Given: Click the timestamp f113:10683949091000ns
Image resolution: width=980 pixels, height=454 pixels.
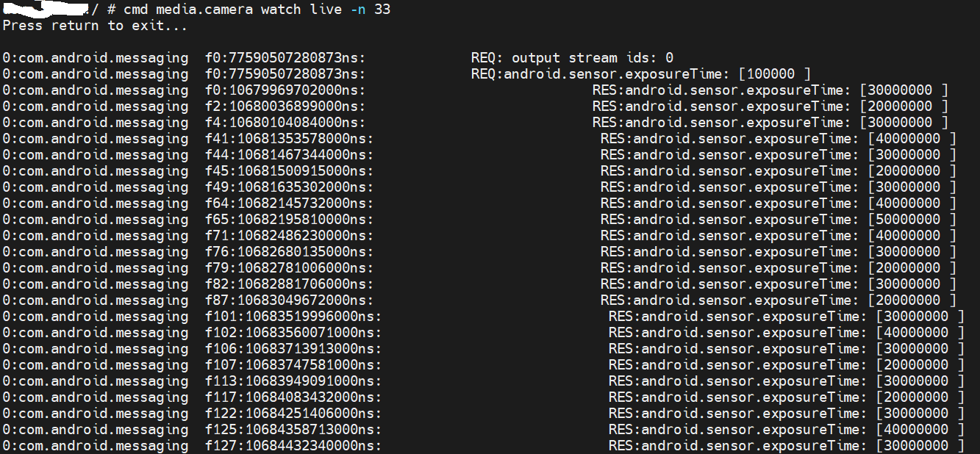Looking at the screenshot, I should (x=293, y=381).
